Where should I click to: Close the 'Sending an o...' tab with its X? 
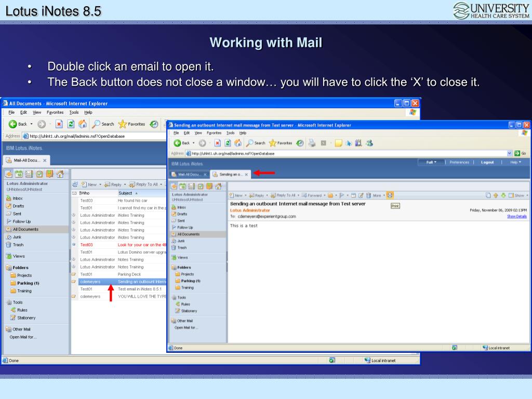(x=246, y=175)
